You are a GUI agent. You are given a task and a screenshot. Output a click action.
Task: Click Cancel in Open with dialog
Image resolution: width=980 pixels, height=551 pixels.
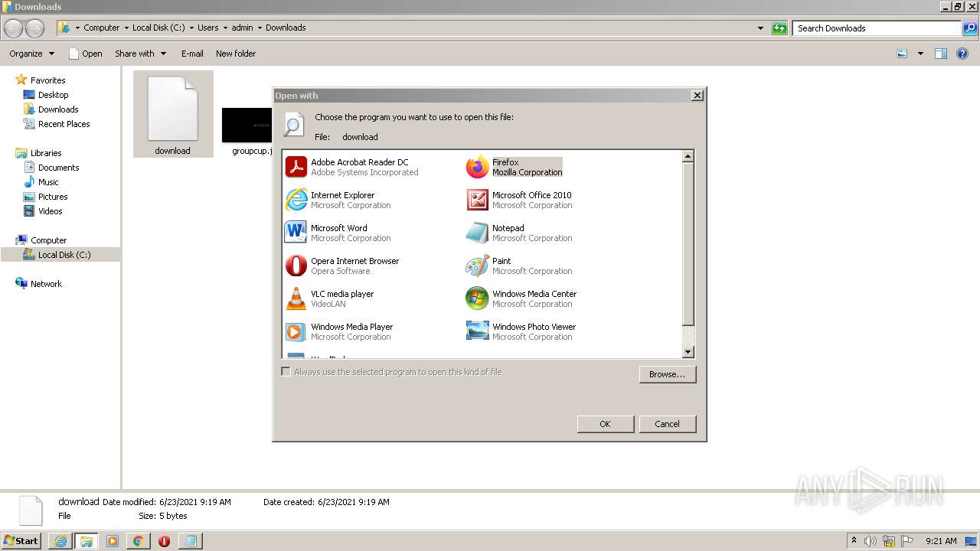coord(668,424)
